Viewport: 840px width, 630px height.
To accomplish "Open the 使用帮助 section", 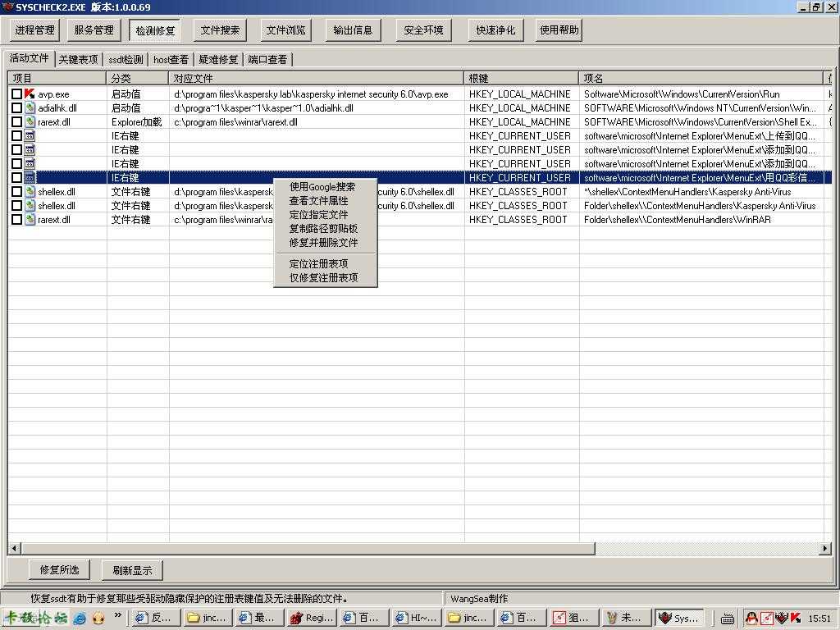I will (559, 30).
